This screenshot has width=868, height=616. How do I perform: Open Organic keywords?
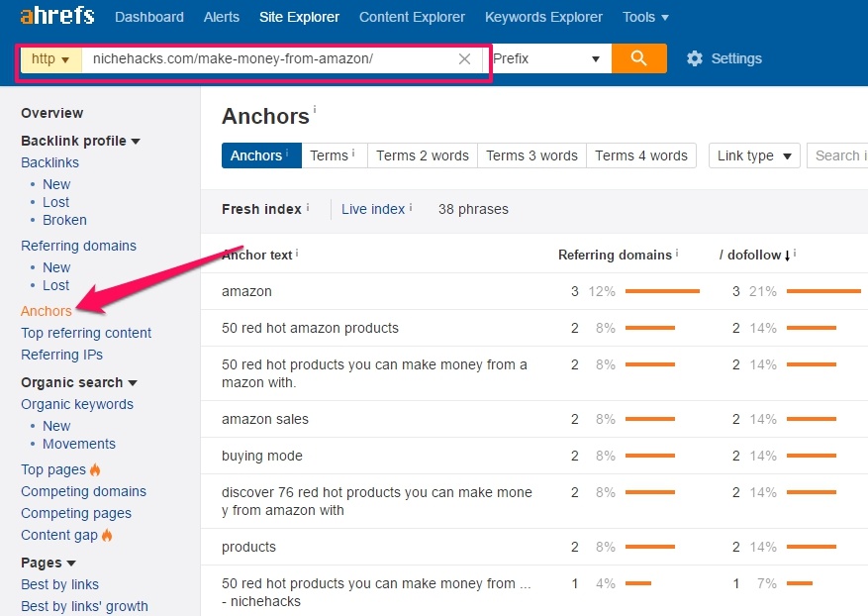(x=77, y=404)
